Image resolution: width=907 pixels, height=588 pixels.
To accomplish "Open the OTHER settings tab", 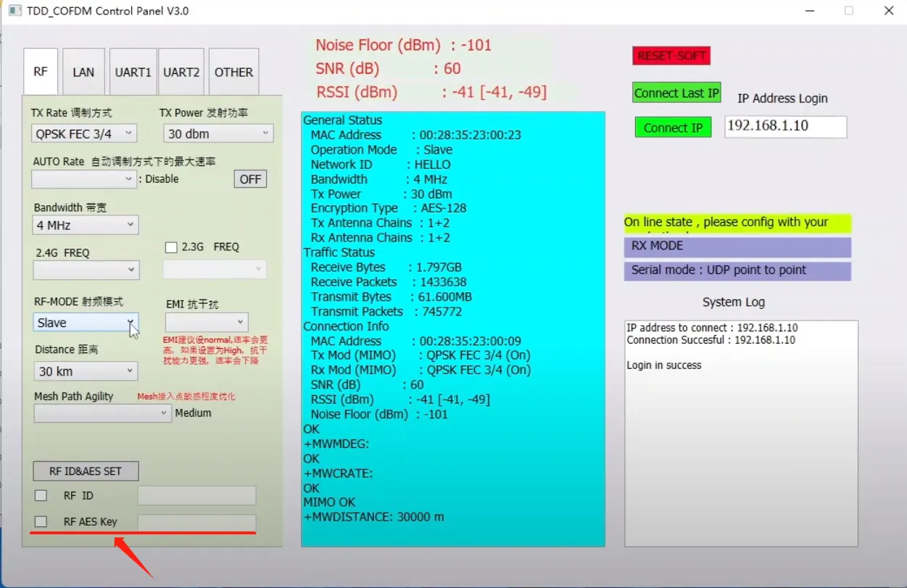I will click(233, 71).
